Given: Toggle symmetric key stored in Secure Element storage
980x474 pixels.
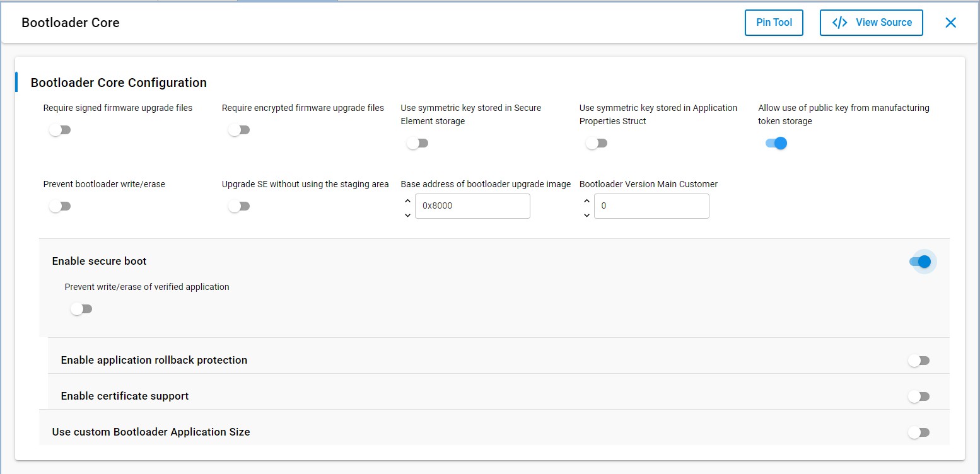Looking at the screenshot, I should 417,143.
